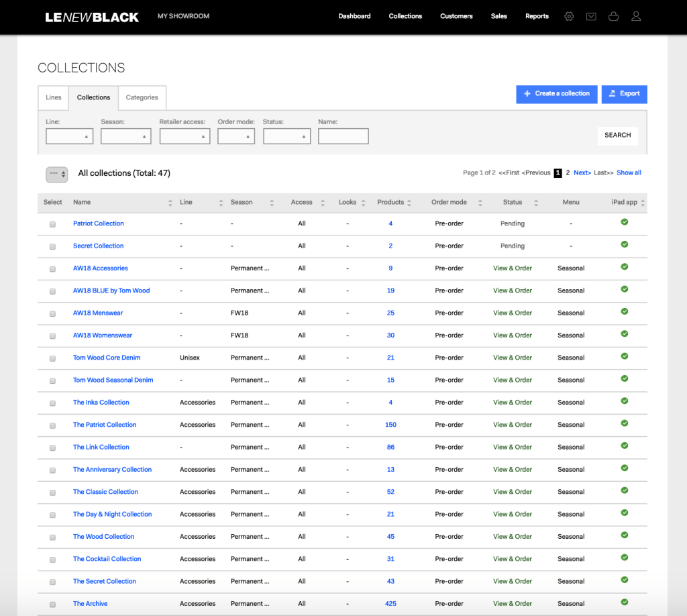This screenshot has width=687, height=616.
Task: Click in the Name filter field
Action: coord(343,136)
